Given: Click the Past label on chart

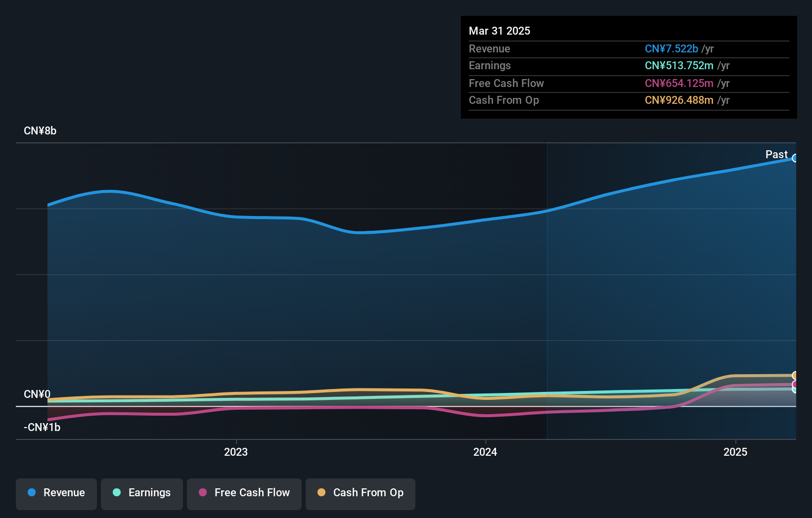Looking at the screenshot, I should pyautogui.click(x=776, y=154).
